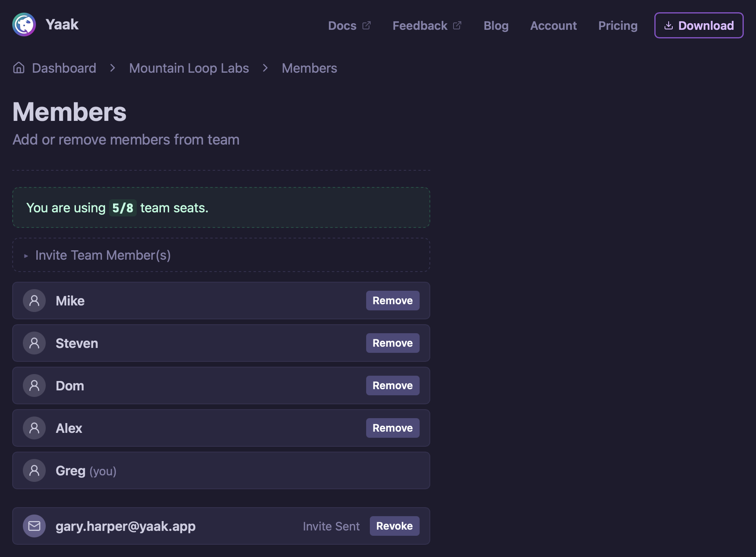Click Greg's user avatar icon
This screenshot has height=557, width=756.
click(34, 470)
